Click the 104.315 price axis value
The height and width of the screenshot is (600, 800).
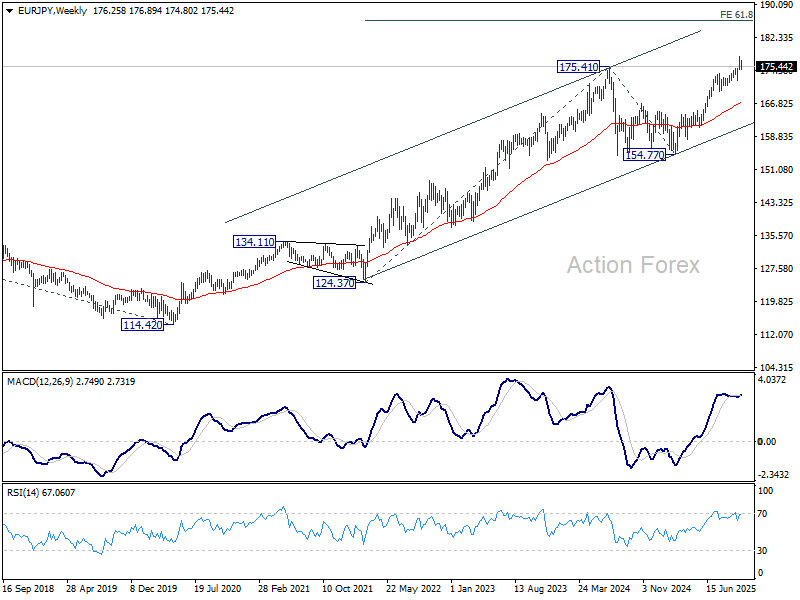click(x=777, y=368)
